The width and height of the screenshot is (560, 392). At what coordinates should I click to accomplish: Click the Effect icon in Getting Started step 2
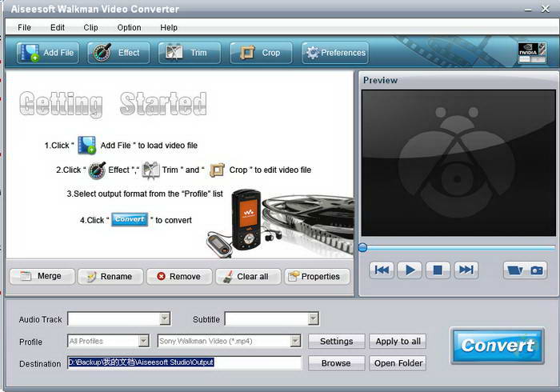click(x=97, y=170)
